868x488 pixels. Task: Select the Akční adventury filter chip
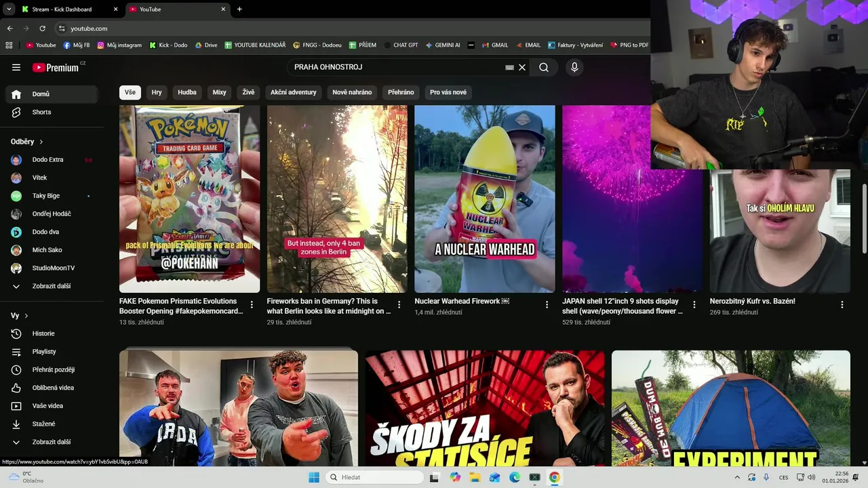[294, 92]
